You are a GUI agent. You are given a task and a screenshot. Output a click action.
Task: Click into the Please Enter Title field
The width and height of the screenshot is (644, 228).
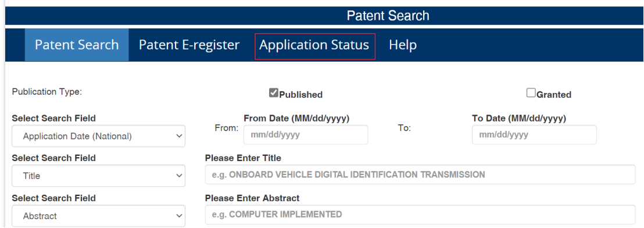[420, 174]
